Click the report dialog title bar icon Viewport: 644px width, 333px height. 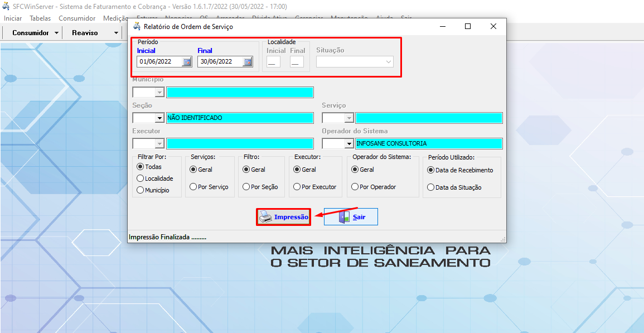[x=137, y=26]
